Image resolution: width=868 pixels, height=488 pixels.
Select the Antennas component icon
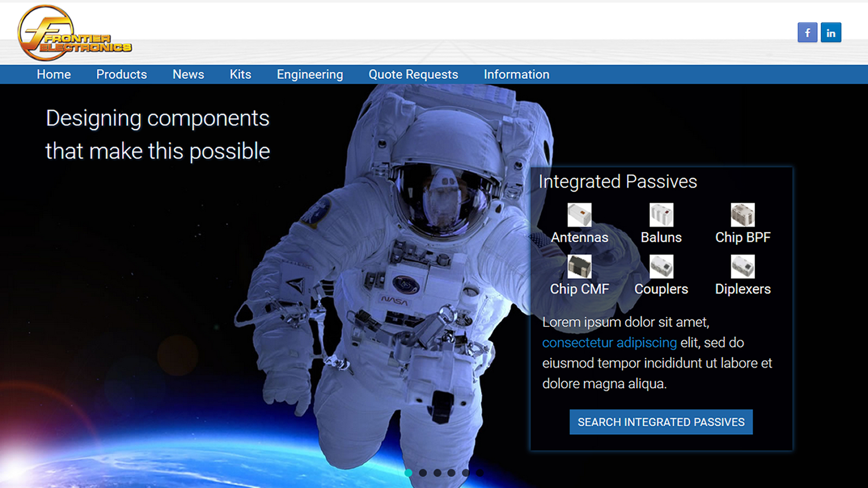pyautogui.click(x=579, y=215)
